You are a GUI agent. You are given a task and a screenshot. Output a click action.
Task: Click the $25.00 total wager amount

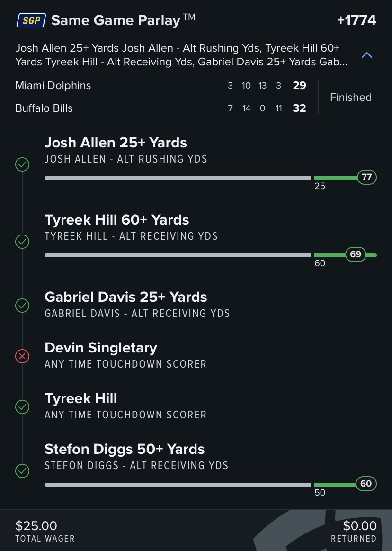[36, 526]
